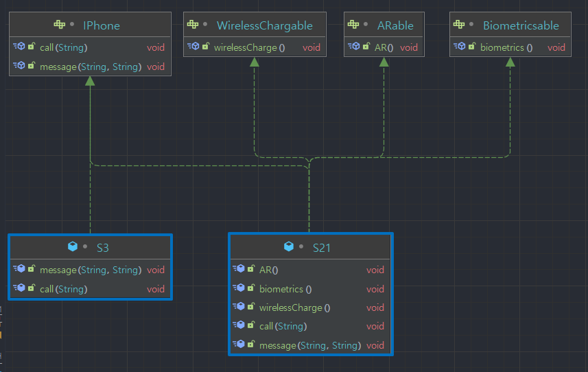The width and height of the screenshot is (588, 372).
Task: Click the method icon of biometrics() in Biometricsable
Action: tap(460, 47)
